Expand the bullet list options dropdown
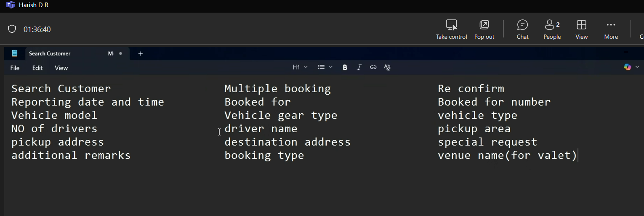The width and height of the screenshot is (644, 216). 325,67
